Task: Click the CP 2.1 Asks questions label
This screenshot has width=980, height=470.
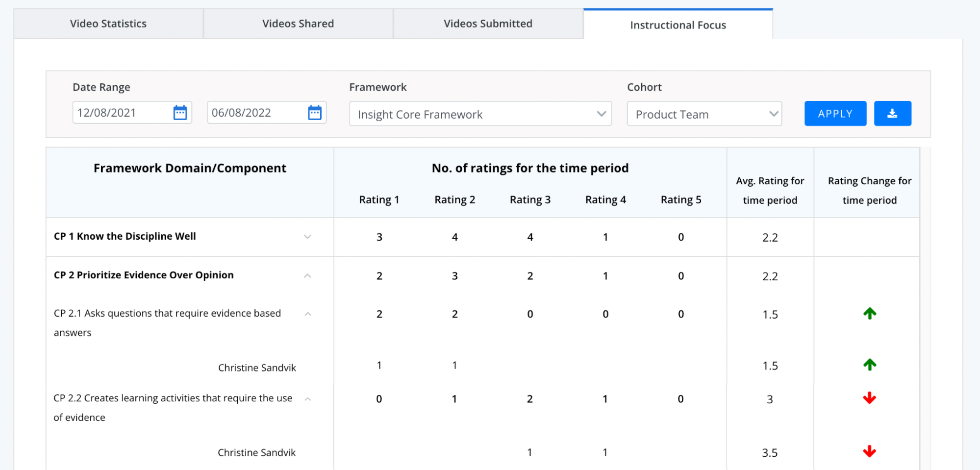Action: 167,322
